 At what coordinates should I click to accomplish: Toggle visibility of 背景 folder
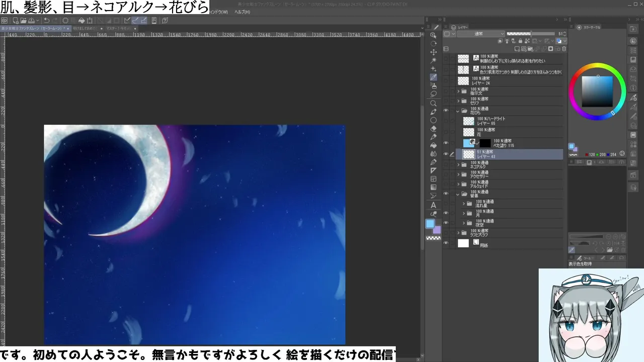click(446, 194)
